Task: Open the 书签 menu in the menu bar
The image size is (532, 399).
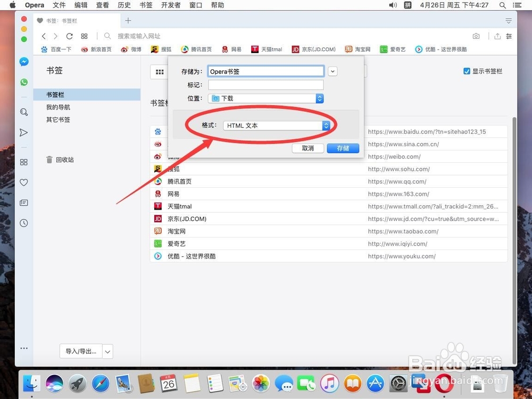Action: pyautogui.click(x=146, y=5)
